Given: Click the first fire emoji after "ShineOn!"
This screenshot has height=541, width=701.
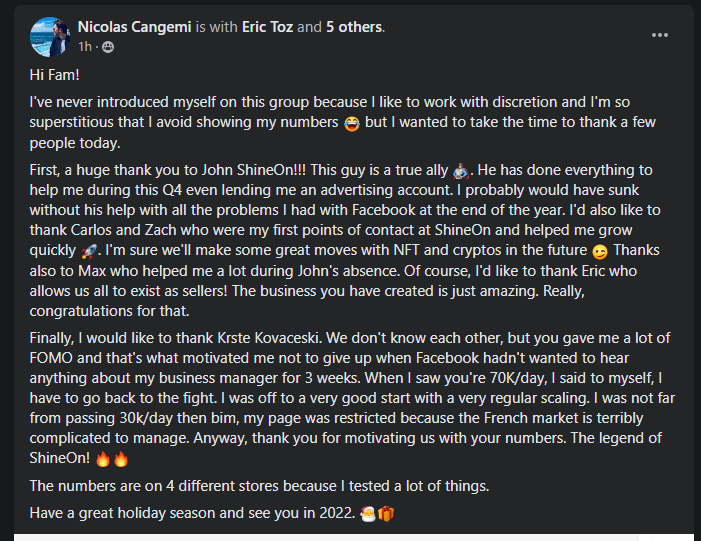Looking at the screenshot, I should coord(103,459).
